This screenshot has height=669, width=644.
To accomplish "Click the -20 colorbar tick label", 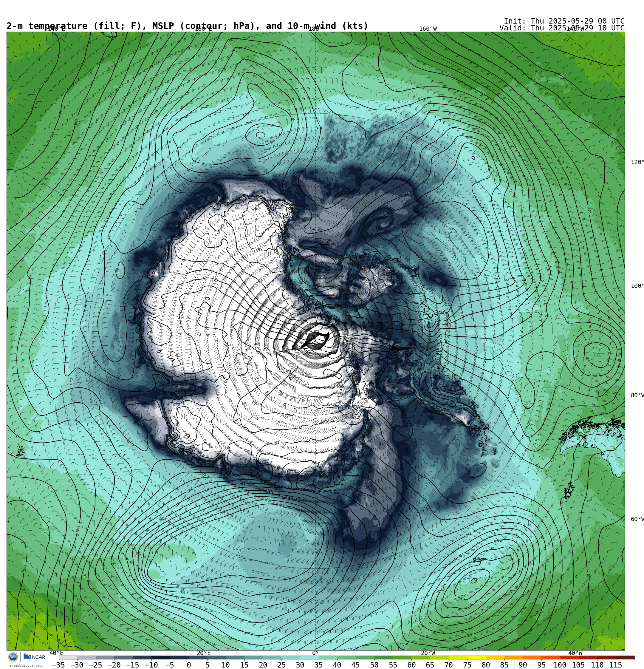I will (114, 665).
